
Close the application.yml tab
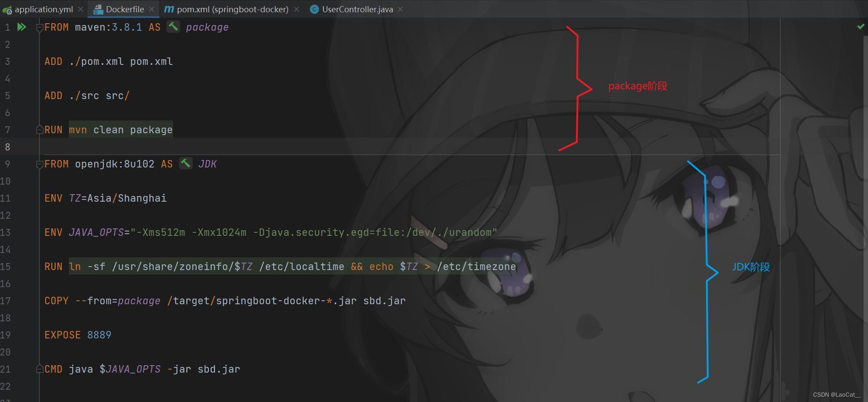click(81, 9)
